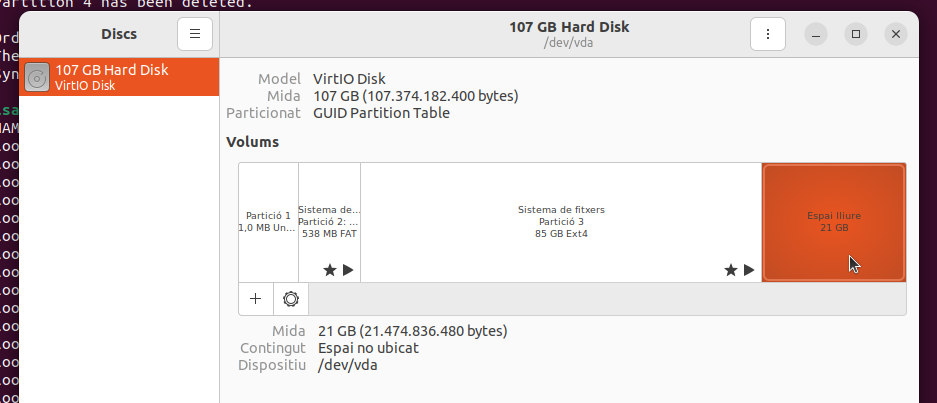The width and height of the screenshot is (937, 403).
Task: Click the star icon on Partició 3
Action: pyautogui.click(x=731, y=270)
